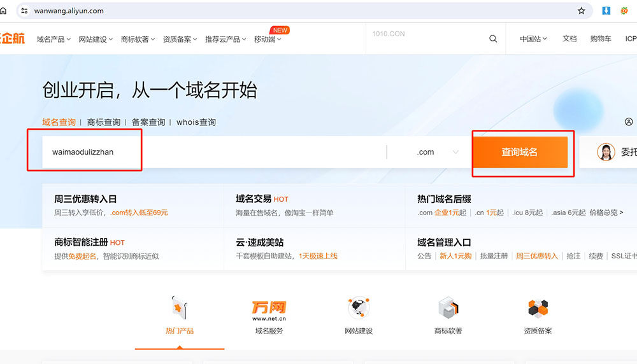
Task: Click .icu 8元起 link
Action: tap(527, 213)
